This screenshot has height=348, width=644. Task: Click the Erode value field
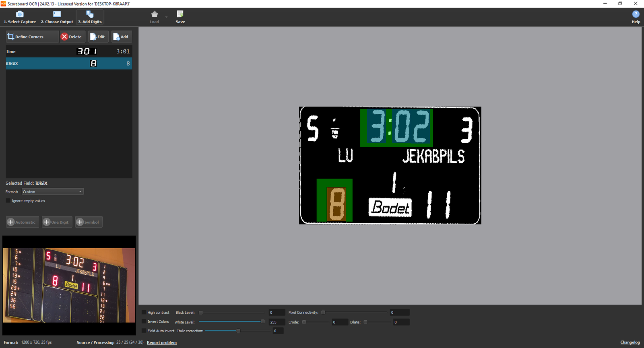click(340, 322)
